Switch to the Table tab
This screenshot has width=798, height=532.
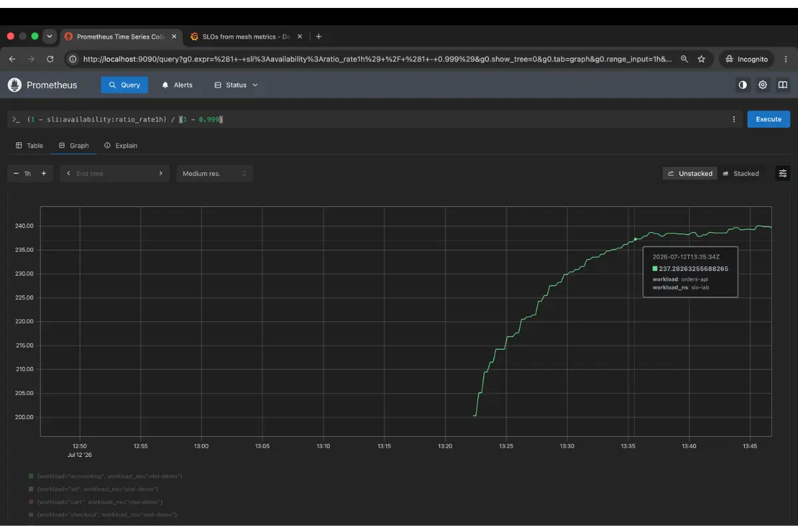[x=29, y=146]
